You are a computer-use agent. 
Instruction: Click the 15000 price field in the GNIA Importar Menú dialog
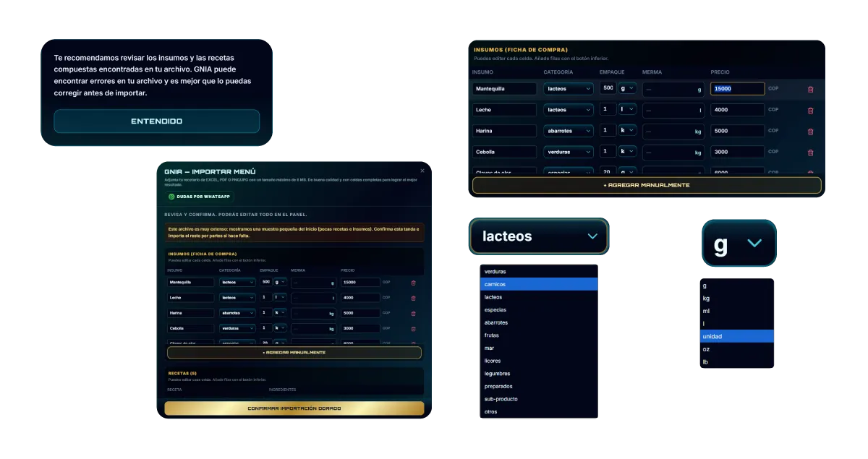tap(360, 283)
